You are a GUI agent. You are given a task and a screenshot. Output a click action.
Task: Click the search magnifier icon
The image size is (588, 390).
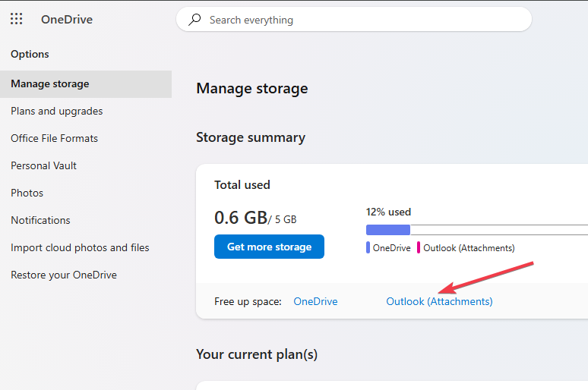(x=194, y=19)
